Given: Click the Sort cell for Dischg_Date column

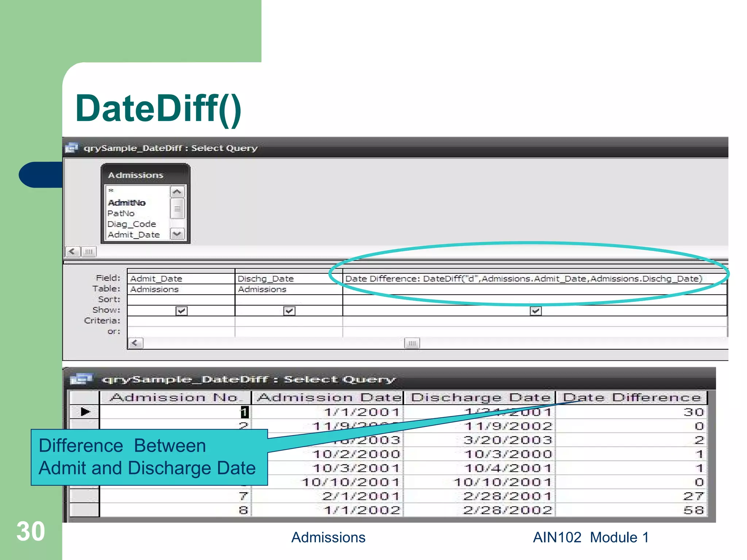Looking at the screenshot, I should 289,300.
